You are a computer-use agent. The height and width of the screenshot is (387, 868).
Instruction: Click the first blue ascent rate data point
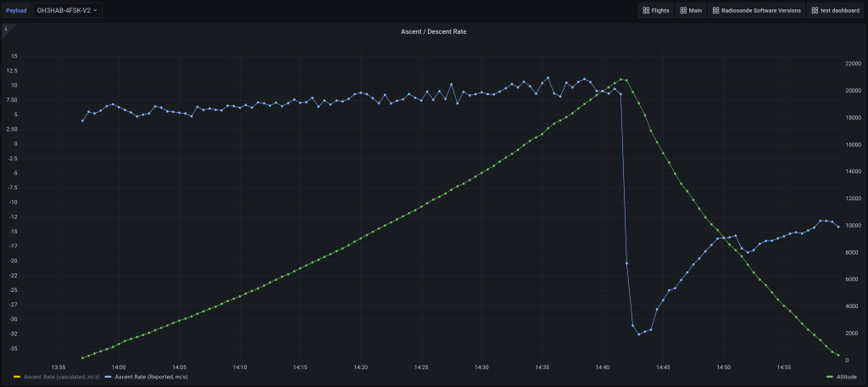click(x=82, y=121)
